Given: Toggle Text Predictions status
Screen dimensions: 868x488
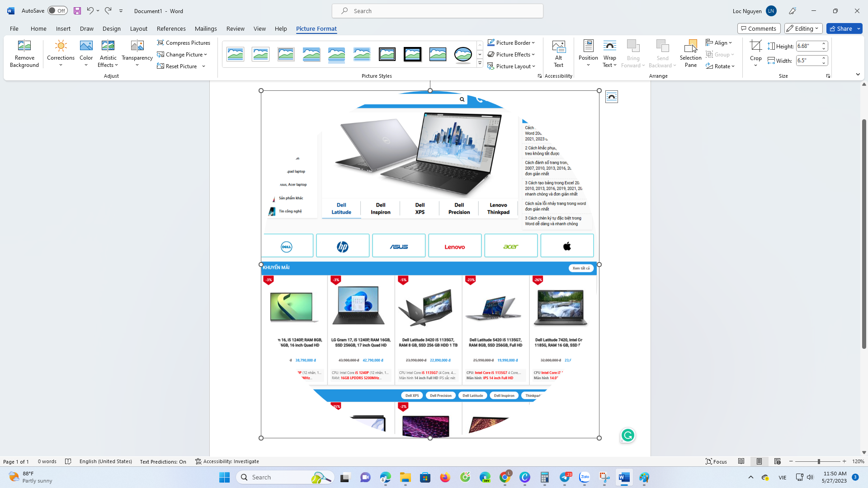Looking at the screenshot, I should point(163,461).
